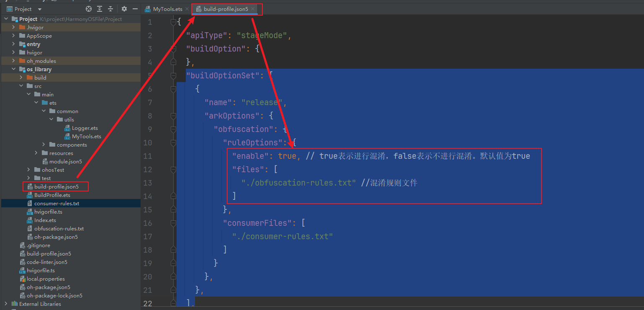Viewport: 644px width, 310px height.
Task: Collapse the main folder
Action: tap(29, 94)
